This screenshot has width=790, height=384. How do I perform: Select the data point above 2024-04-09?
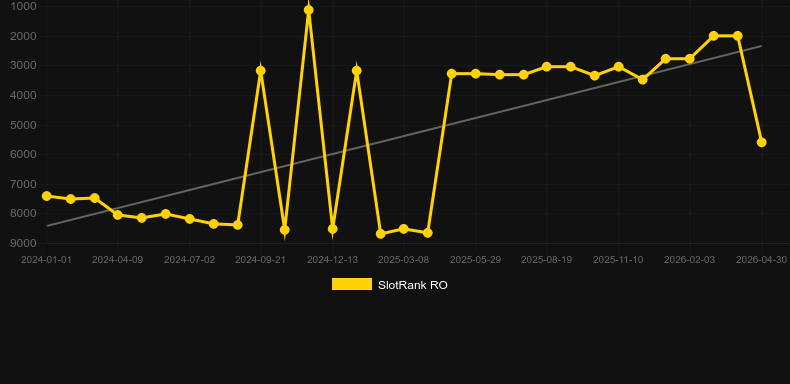(x=118, y=215)
